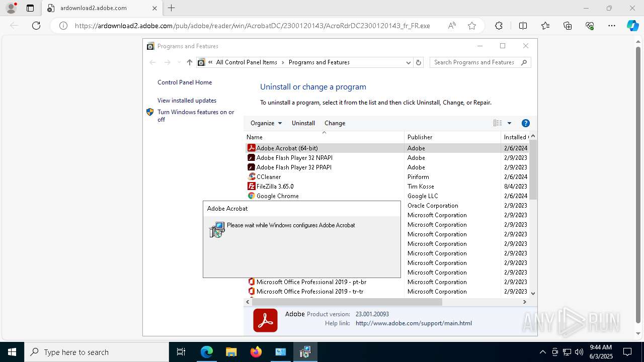Open the notification center icon
Screen dimensions: 644x362
[627, 352]
